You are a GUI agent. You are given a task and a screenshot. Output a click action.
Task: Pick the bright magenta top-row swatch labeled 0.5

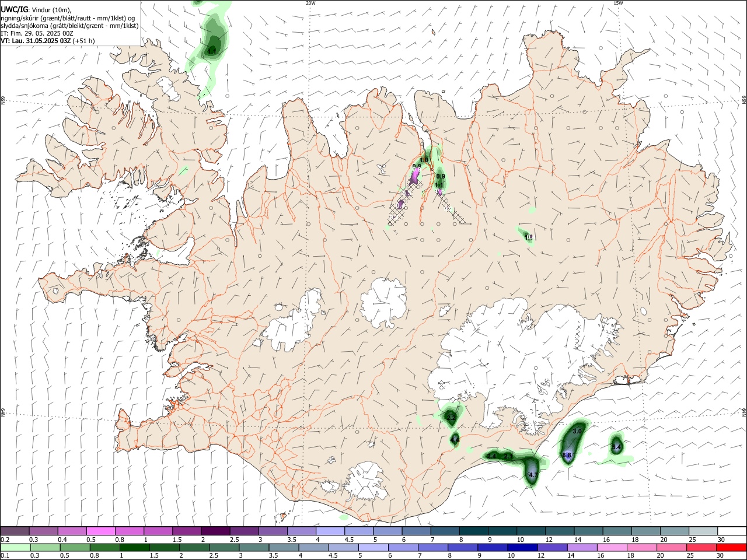pyautogui.click(x=101, y=531)
